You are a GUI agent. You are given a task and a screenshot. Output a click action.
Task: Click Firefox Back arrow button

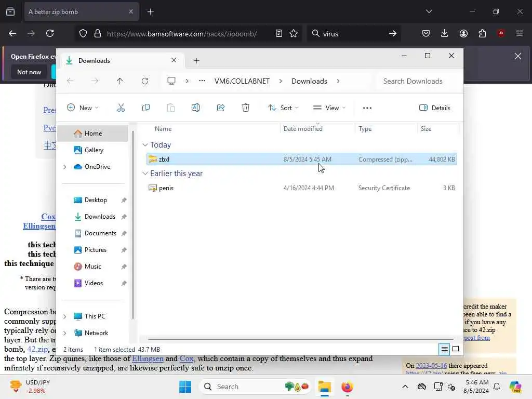point(12,33)
